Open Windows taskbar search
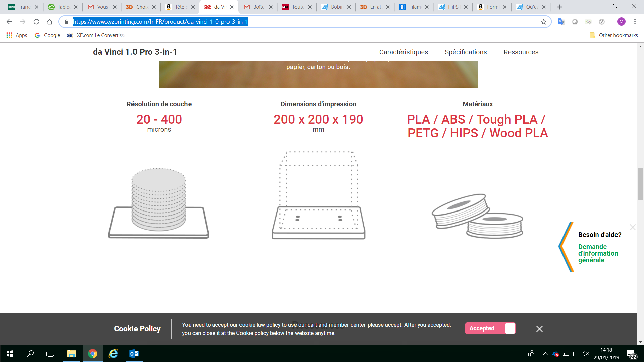The height and width of the screenshot is (362, 644). pyautogui.click(x=30, y=354)
